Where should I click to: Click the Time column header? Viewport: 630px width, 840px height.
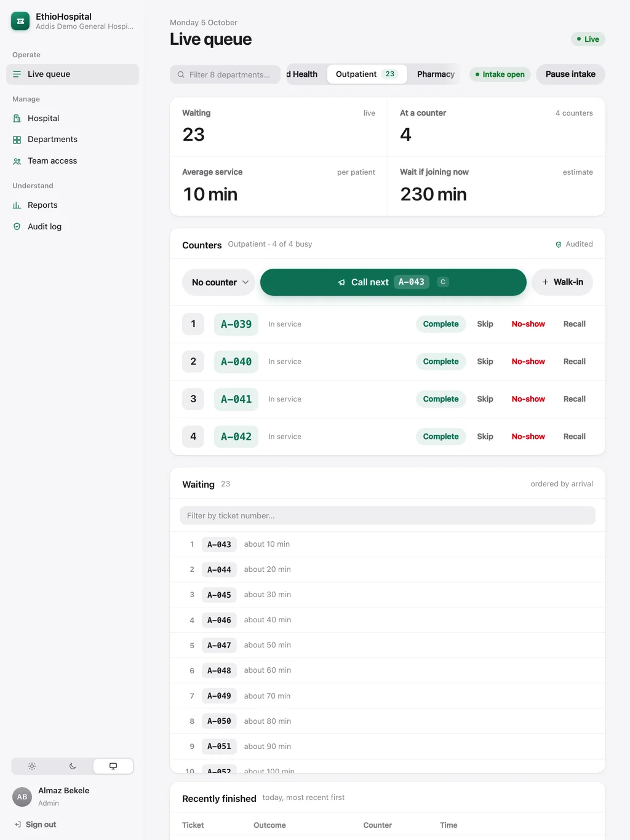point(449,825)
